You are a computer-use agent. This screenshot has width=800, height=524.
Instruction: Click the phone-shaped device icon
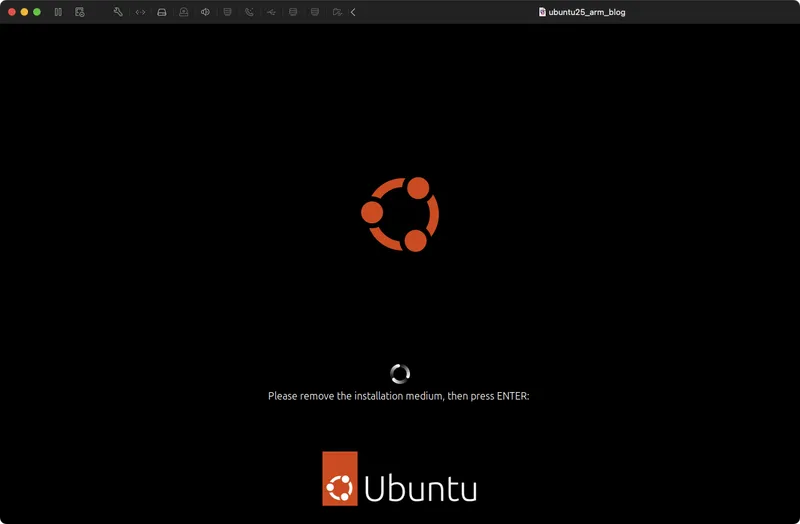point(249,12)
